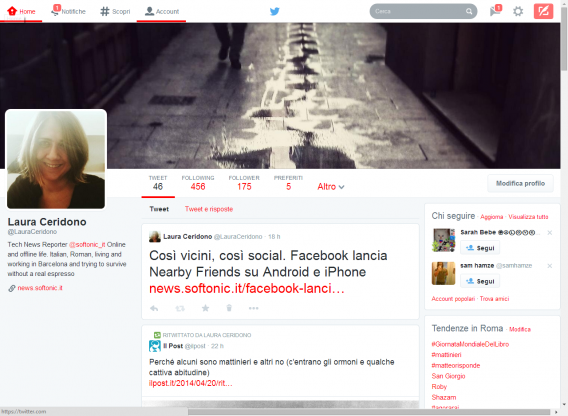The image size is (568, 416).
Task: View the 46 Tweet count
Action: tap(158, 183)
